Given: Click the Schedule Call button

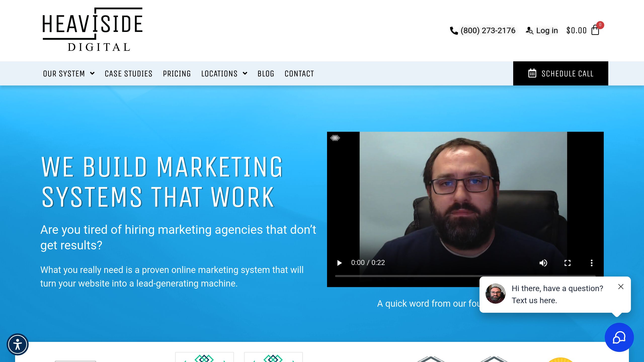Looking at the screenshot, I should tap(560, 73).
